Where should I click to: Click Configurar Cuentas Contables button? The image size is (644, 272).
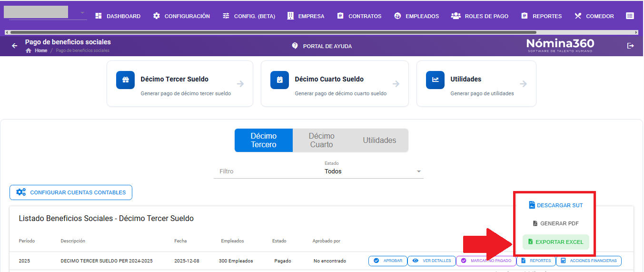[71, 192]
